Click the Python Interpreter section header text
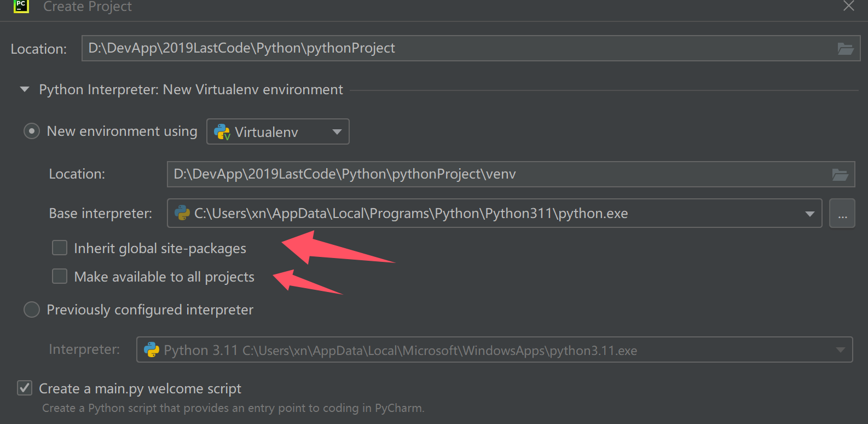 pos(191,90)
